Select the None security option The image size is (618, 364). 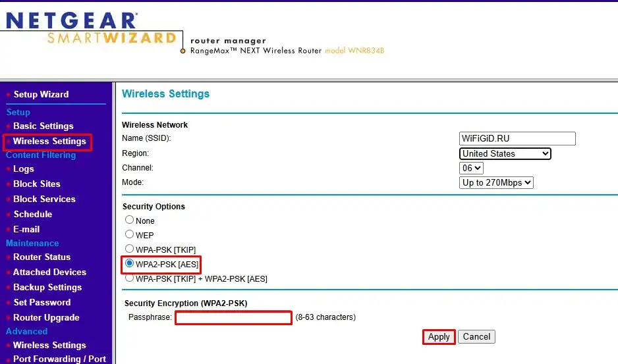pos(130,220)
